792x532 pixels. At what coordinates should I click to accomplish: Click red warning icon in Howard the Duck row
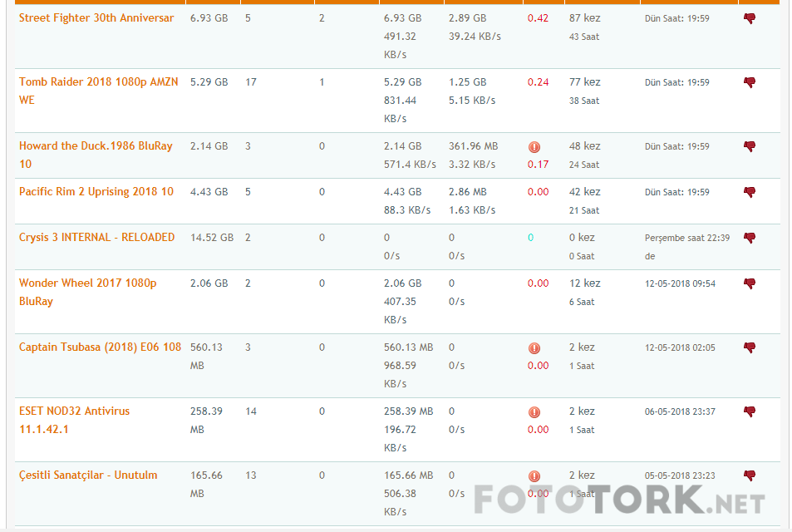tap(534, 147)
